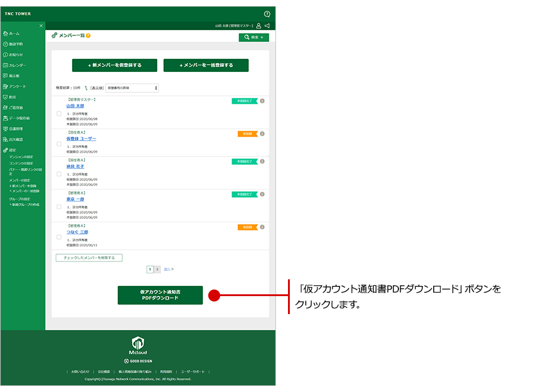Click the info icon on つなぐ 三郎's row
540x392 pixels.
tap(262, 227)
